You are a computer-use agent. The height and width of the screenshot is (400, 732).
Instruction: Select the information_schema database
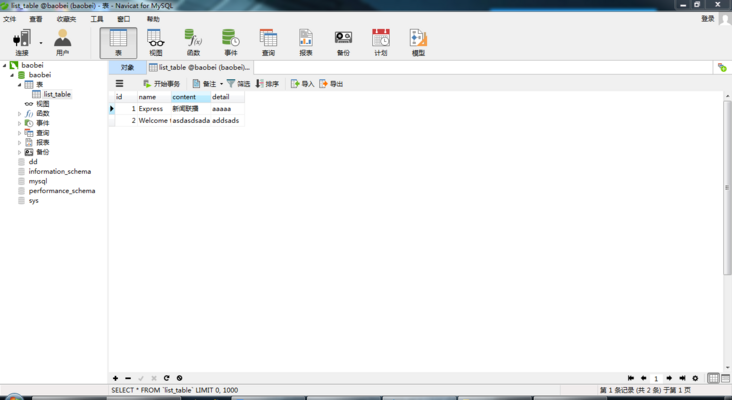pos(60,171)
